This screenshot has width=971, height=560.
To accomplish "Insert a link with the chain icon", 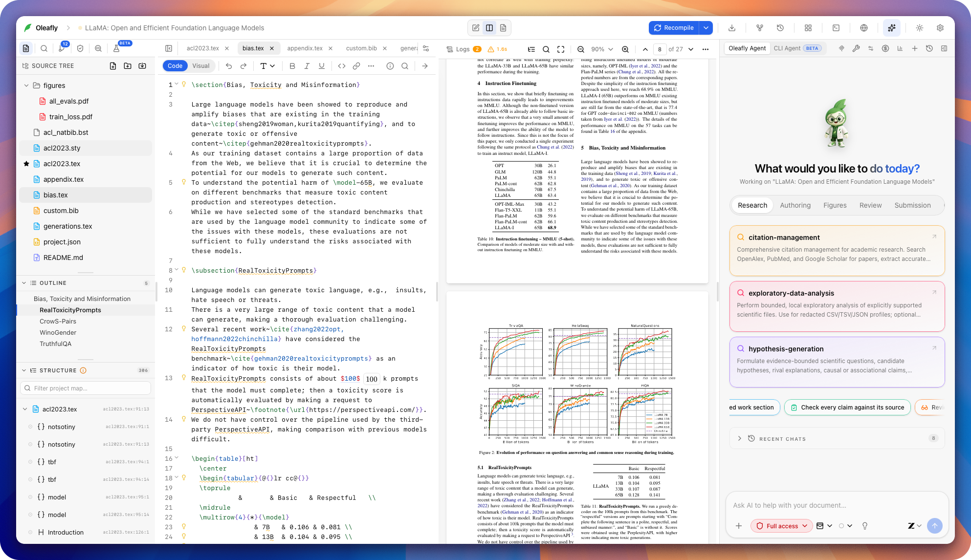I will (356, 66).
